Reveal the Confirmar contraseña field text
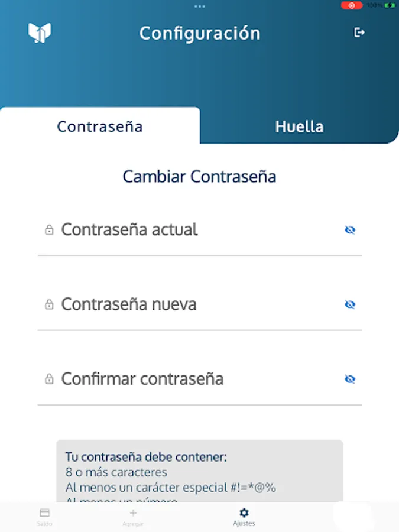This screenshot has height=532, width=399. point(350,379)
